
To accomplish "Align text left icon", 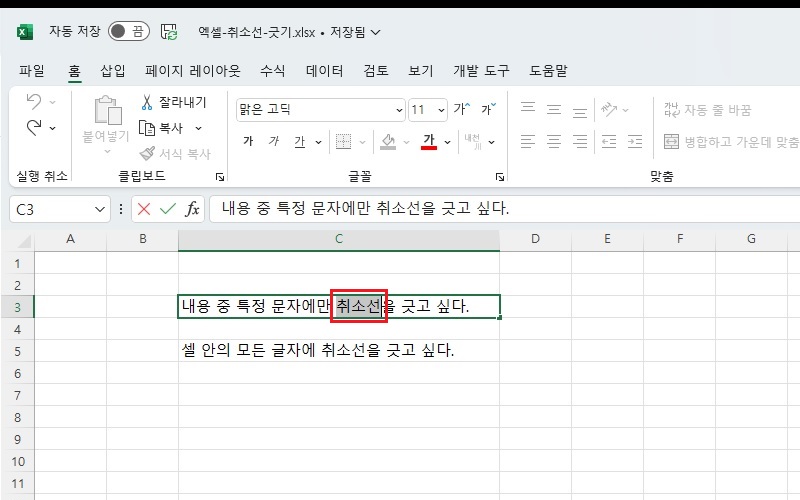I will 528,141.
